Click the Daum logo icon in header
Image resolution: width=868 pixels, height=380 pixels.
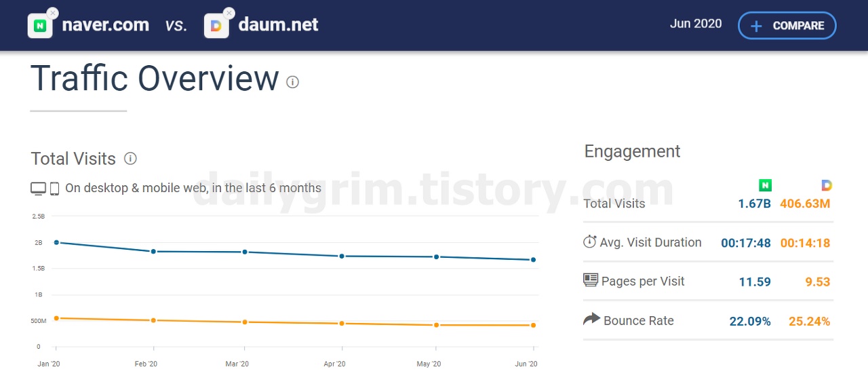coord(216,26)
